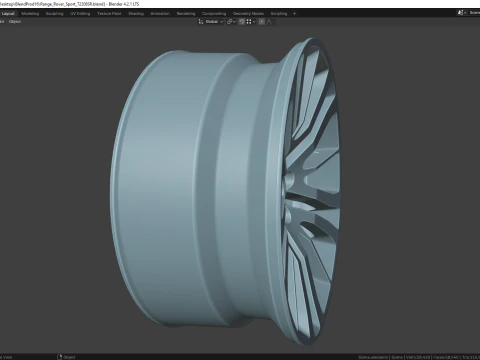Click the proportional editing falloff icon

[x=270, y=22]
